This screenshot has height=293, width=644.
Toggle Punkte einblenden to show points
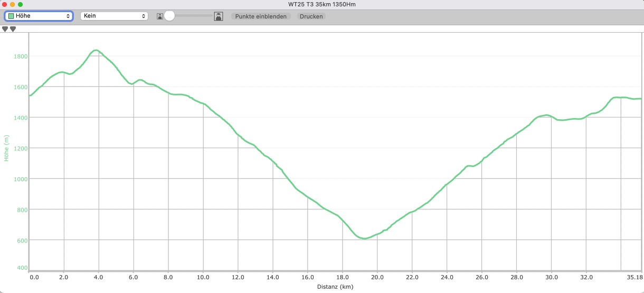(x=261, y=16)
